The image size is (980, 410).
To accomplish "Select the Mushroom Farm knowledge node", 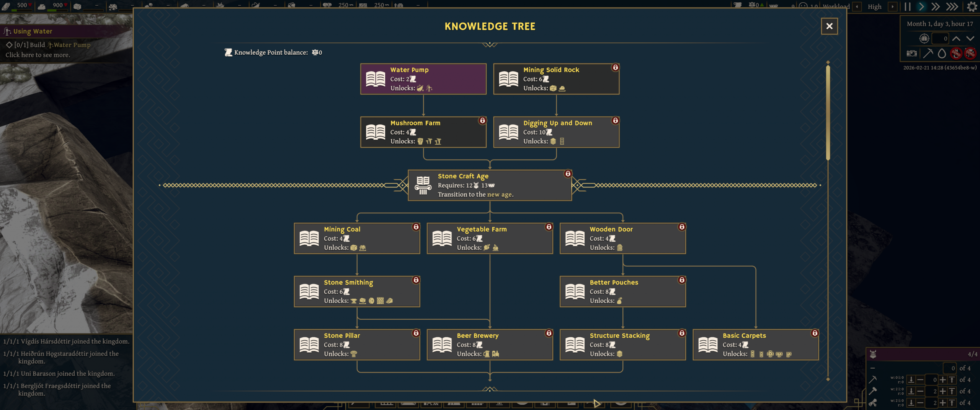I will pyautogui.click(x=423, y=132).
